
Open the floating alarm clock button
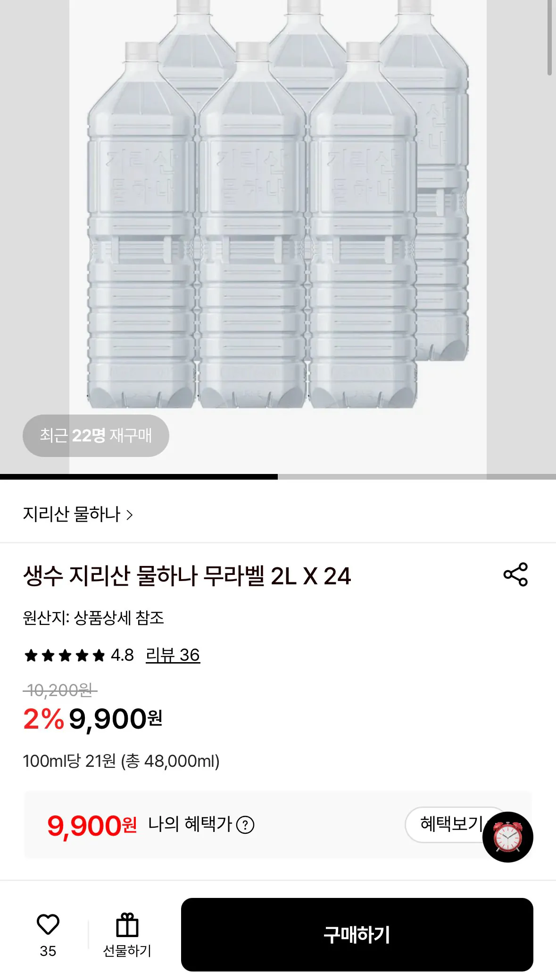[x=508, y=837]
